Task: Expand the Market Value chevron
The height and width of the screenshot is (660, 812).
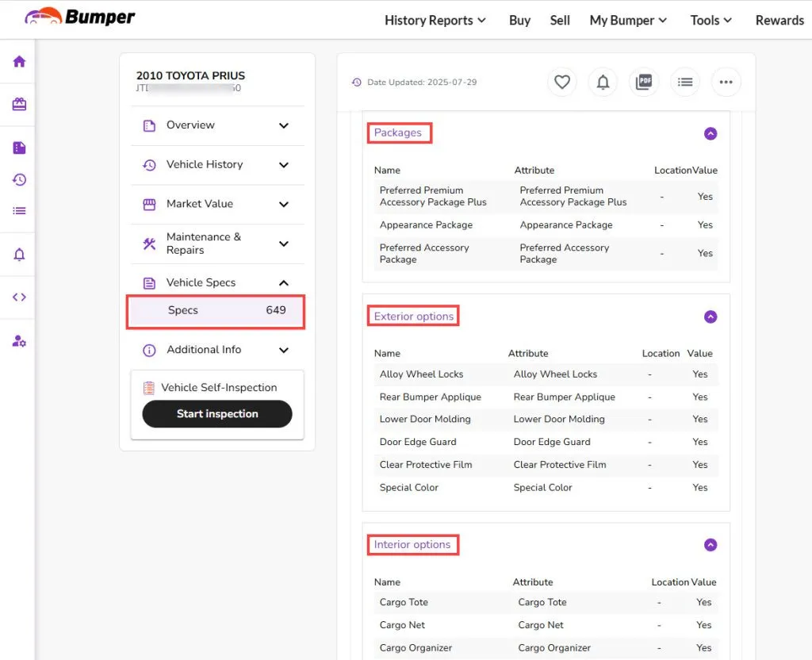Action: [x=284, y=204]
